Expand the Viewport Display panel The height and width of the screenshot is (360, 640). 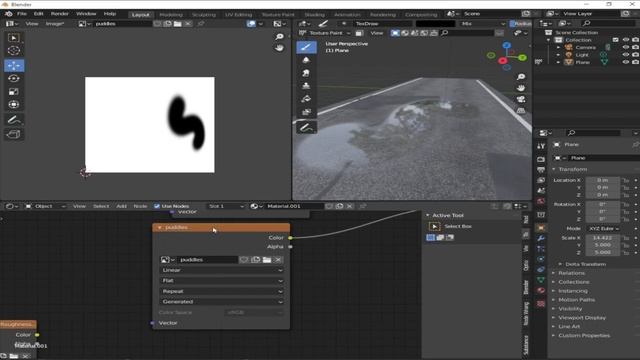(x=582, y=318)
